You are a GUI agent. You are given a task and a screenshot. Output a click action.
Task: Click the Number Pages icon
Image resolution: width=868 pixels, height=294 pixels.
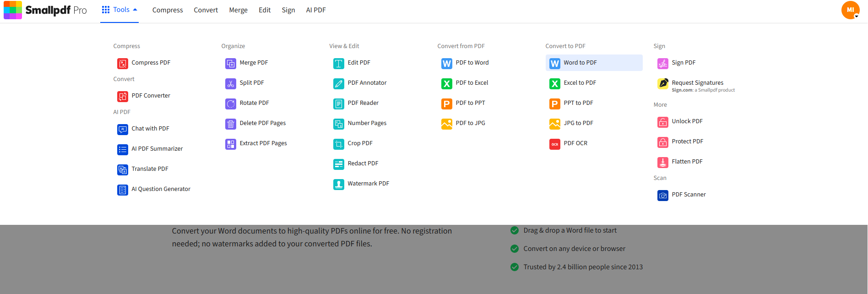339,124
